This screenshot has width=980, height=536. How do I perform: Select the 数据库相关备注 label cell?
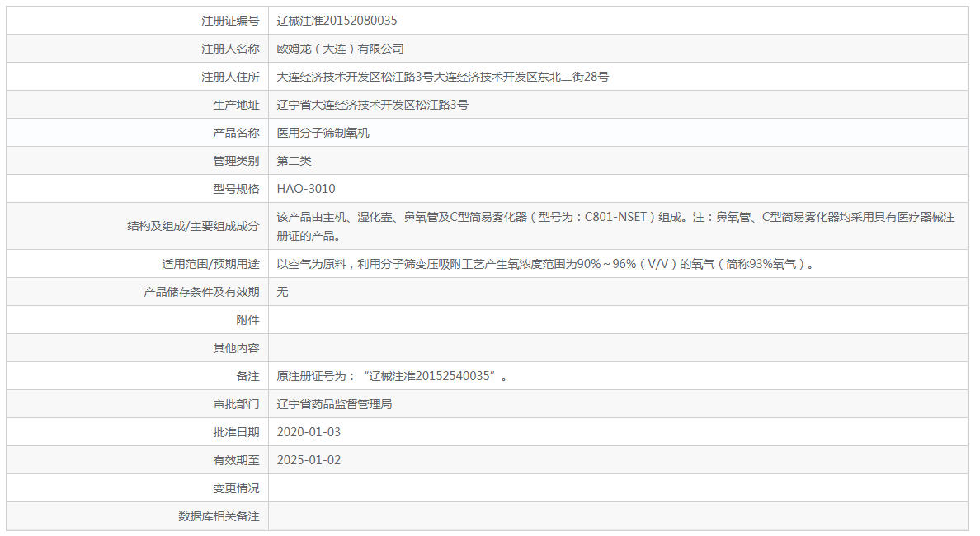click(x=219, y=516)
